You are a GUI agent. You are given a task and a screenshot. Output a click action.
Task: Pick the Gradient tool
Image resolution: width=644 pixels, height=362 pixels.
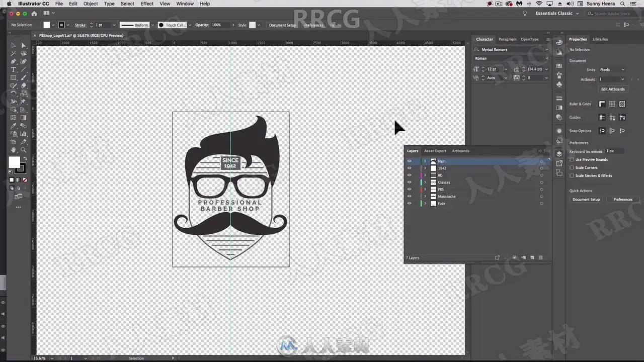click(x=23, y=118)
